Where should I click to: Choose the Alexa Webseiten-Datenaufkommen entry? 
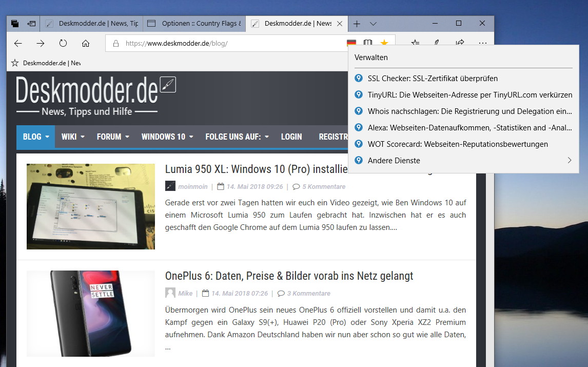tap(463, 128)
